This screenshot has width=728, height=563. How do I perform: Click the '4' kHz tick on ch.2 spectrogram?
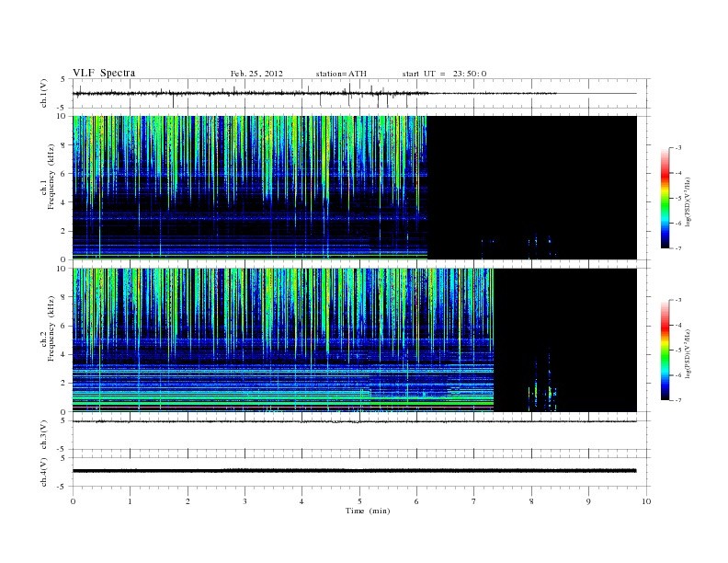pos(63,354)
